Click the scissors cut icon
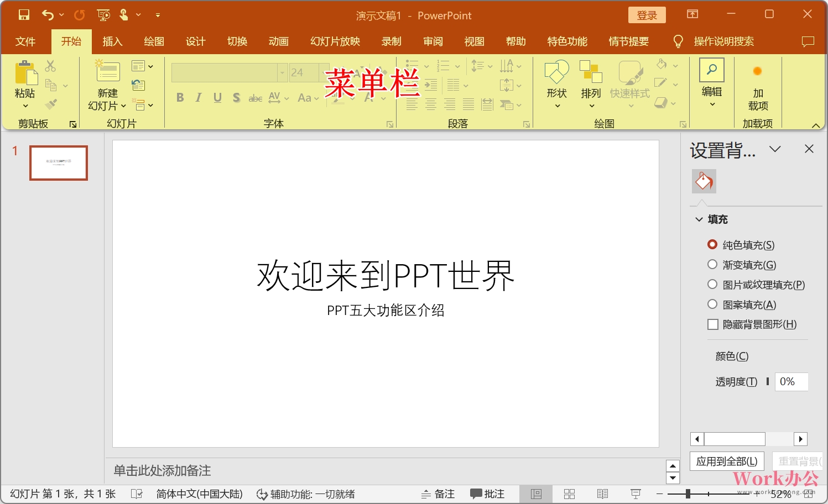Viewport: 828px width, 504px height. pos(50,66)
